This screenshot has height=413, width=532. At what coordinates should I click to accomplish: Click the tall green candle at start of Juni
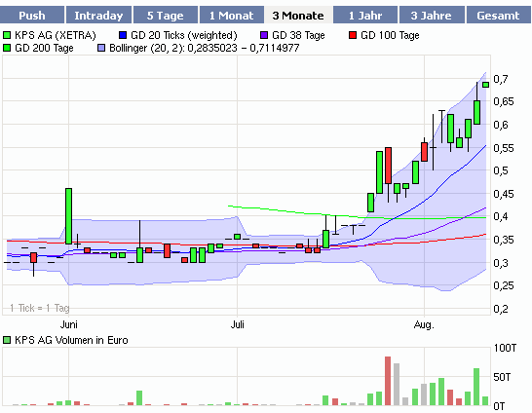coord(68,216)
